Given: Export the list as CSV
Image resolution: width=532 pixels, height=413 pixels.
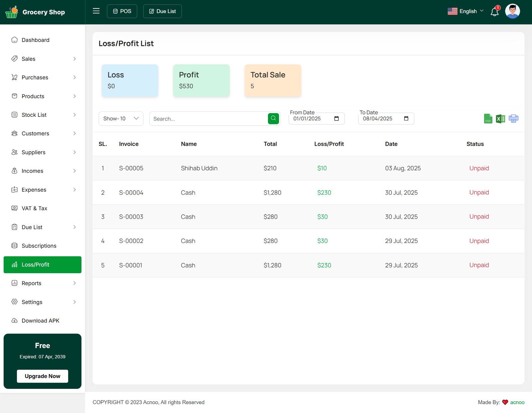Looking at the screenshot, I should point(488,119).
